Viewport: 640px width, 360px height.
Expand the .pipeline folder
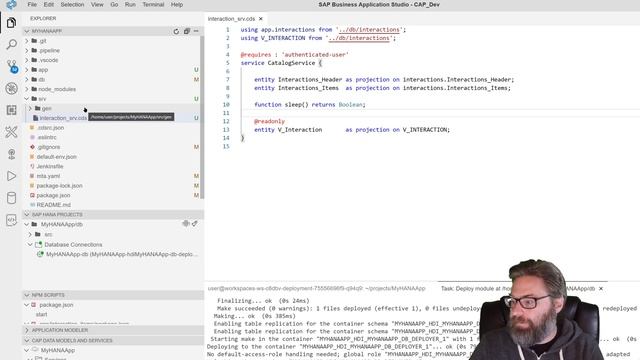pyautogui.click(x=27, y=51)
